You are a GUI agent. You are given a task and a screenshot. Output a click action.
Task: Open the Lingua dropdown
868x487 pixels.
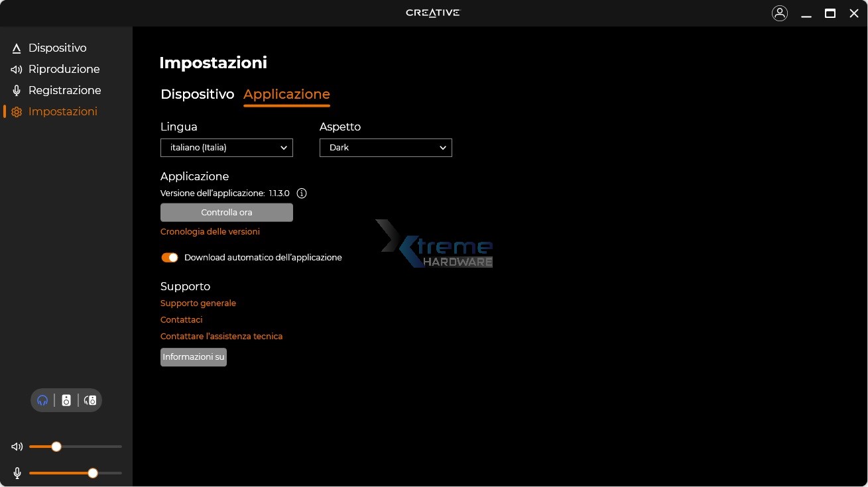(x=226, y=147)
